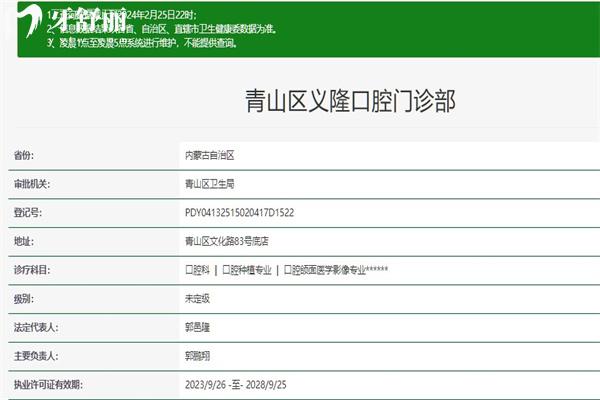The width and height of the screenshot is (600, 400).
Task: Click address 青山区文化路83号底店
Action: (x=227, y=242)
